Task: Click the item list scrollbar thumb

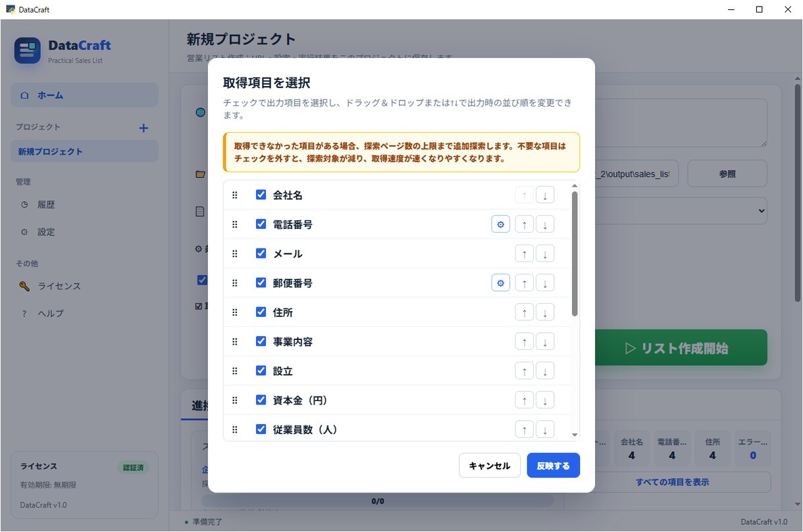Action: pyautogui.click(x=575, y=253)
